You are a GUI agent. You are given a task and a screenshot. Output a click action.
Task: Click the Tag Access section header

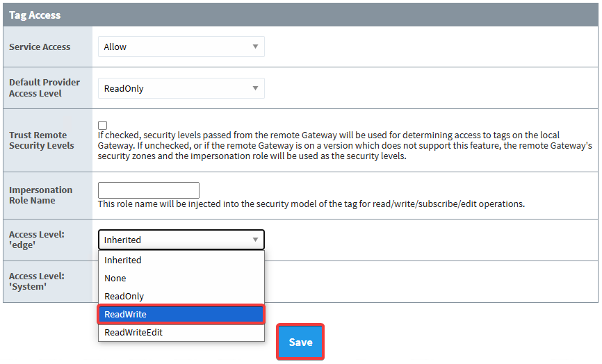[300, 15]
